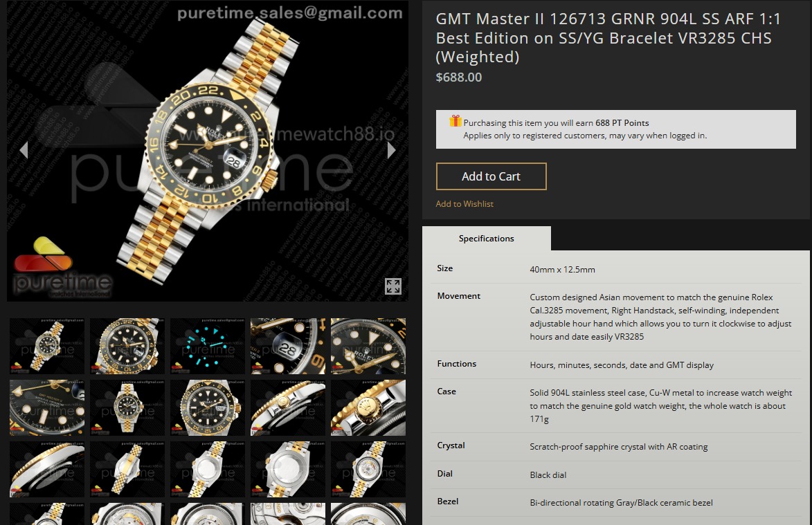Select the date window 28 close-up thumbnail

288,346
